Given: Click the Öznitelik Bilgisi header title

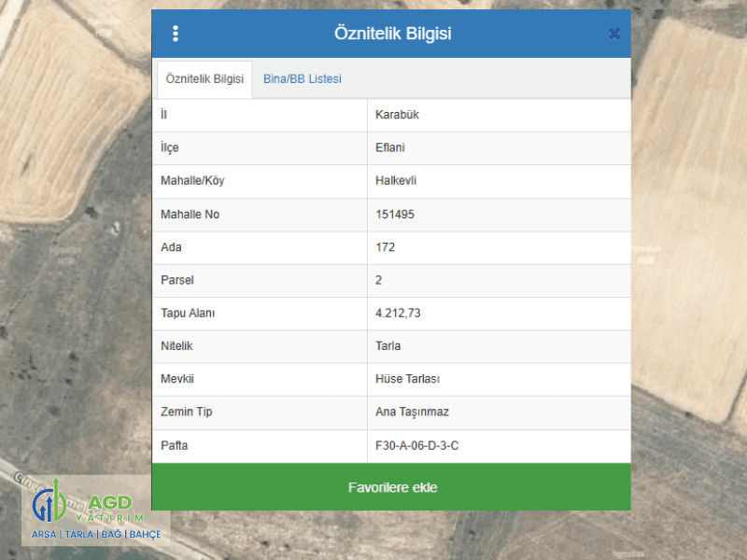Looking at the screenshot, I should (x=392, y=34).
